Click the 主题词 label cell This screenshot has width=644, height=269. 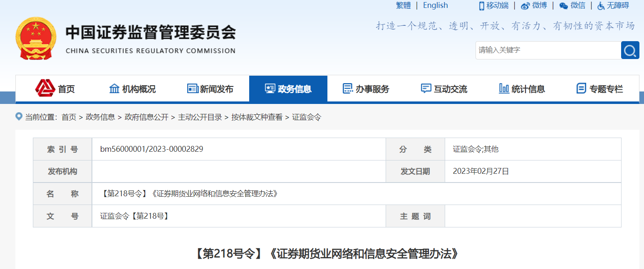415,216
